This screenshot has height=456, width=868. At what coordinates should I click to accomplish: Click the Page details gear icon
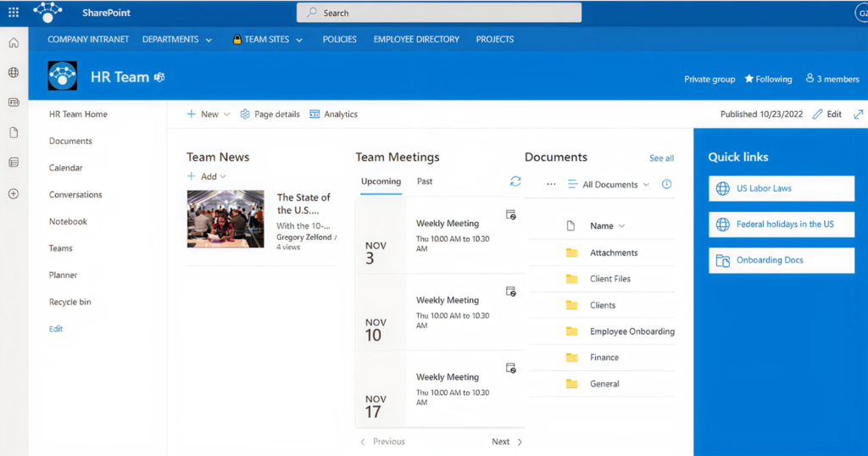pos(245,114)
